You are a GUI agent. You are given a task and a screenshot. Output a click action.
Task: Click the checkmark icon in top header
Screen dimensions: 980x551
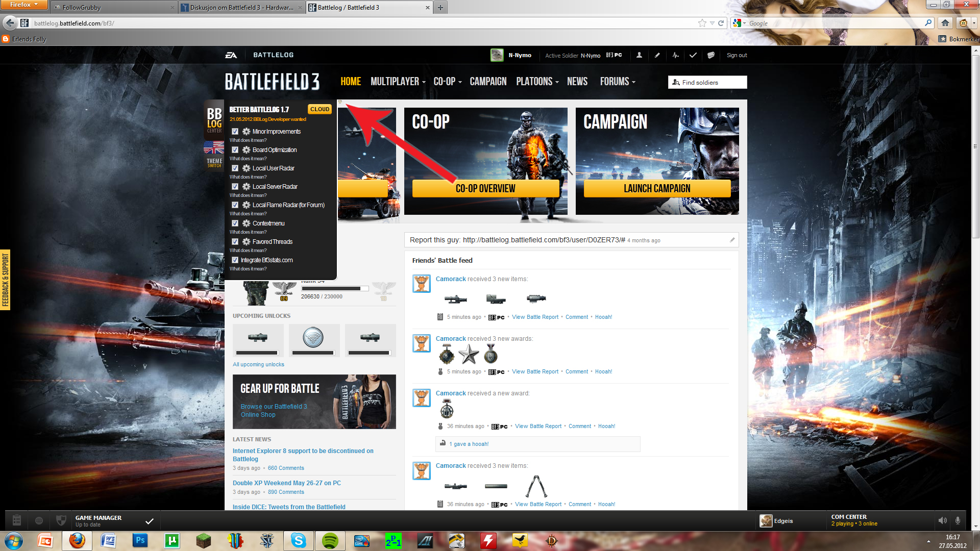pos(693,55)
